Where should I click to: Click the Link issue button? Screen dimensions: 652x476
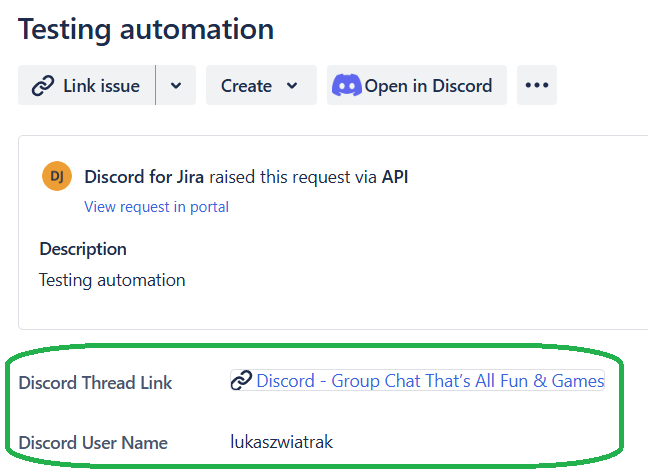(x=86, y=85)
